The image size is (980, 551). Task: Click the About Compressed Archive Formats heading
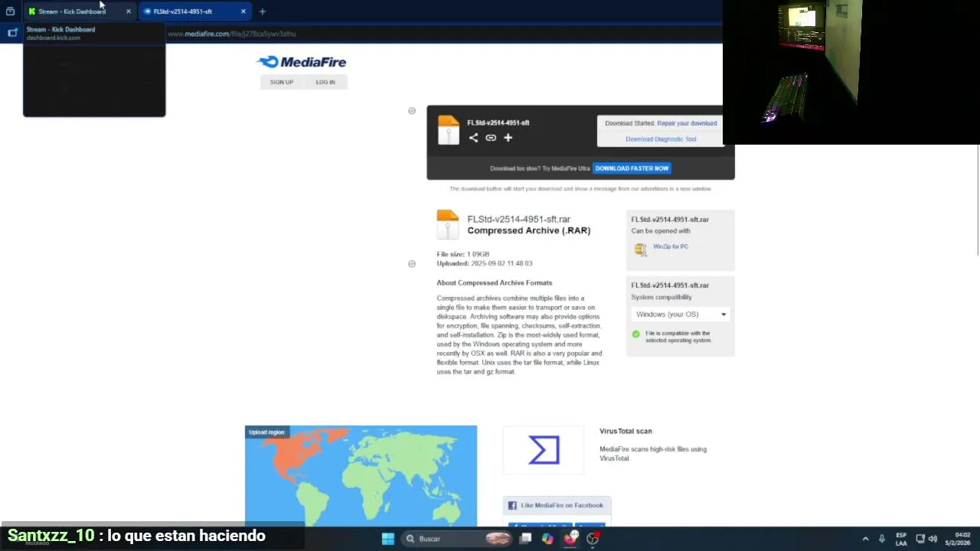(x=494, y=283)
